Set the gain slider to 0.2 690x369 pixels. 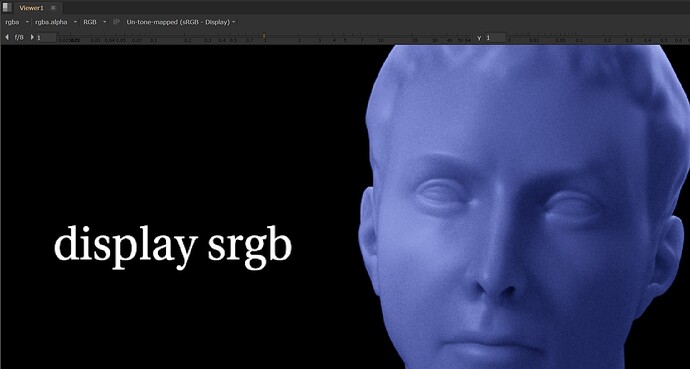[x=187, y=39]
